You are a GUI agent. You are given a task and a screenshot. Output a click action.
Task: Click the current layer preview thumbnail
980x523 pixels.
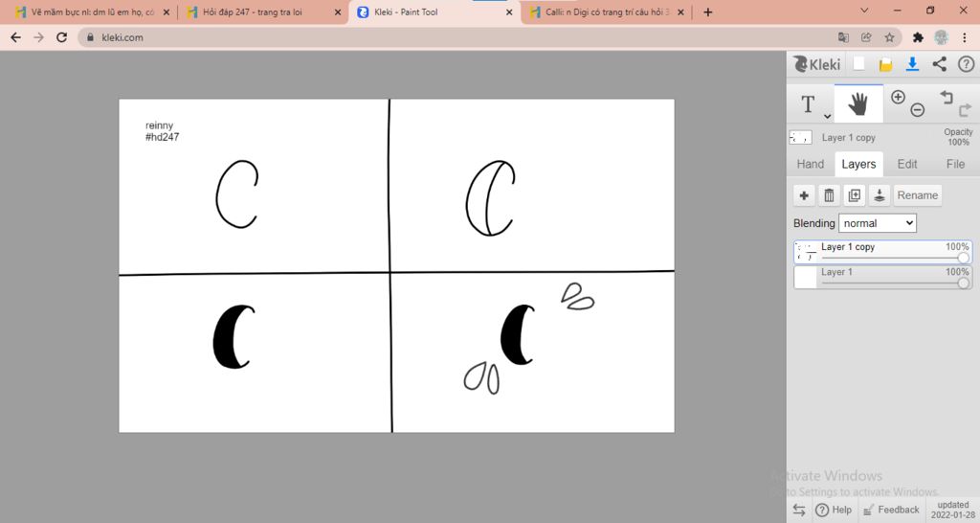coord(801,137)
